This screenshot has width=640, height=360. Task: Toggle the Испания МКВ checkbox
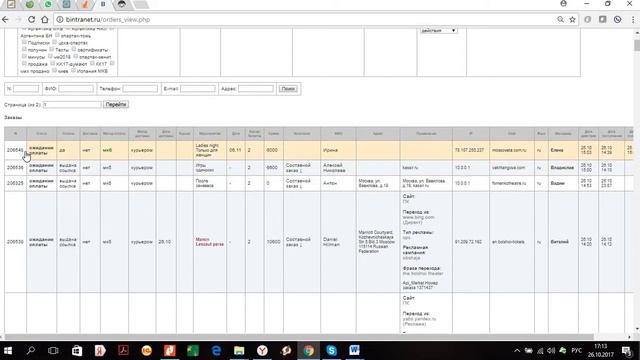73,71
